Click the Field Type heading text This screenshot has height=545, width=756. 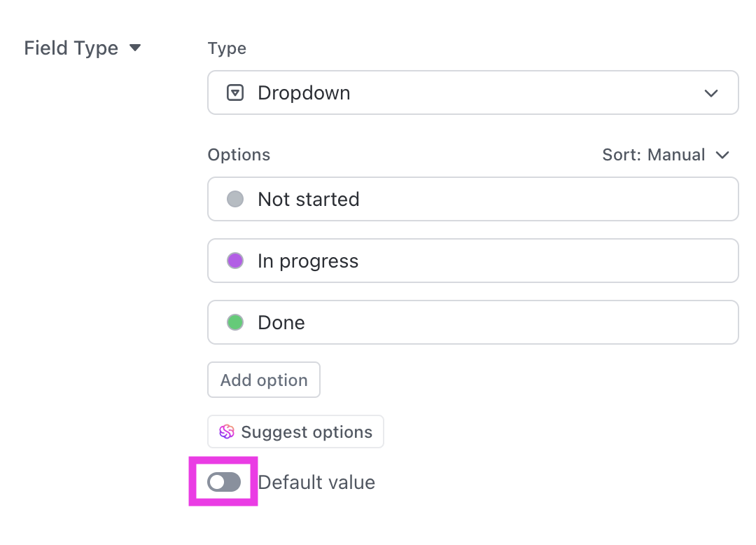click(x=71, y=48)
